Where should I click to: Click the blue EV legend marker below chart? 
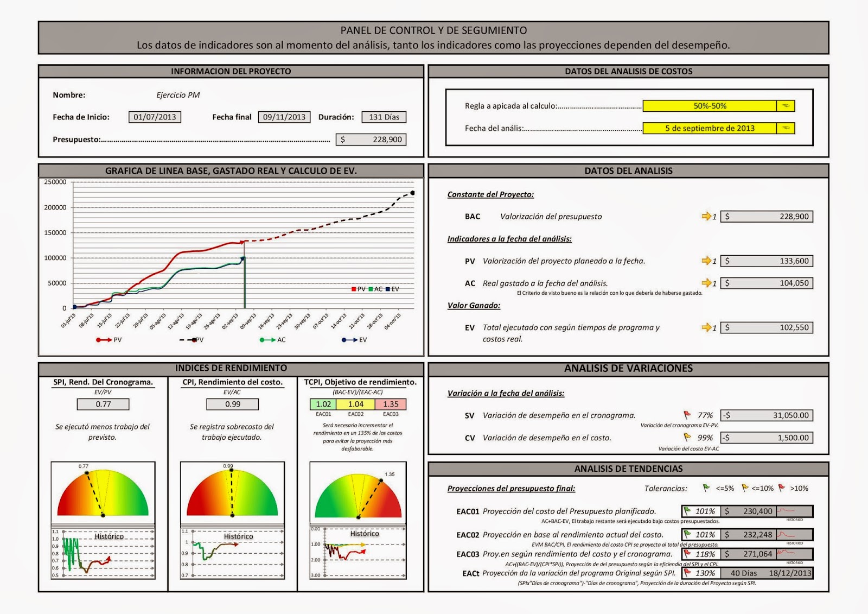(x=349, y=340)
